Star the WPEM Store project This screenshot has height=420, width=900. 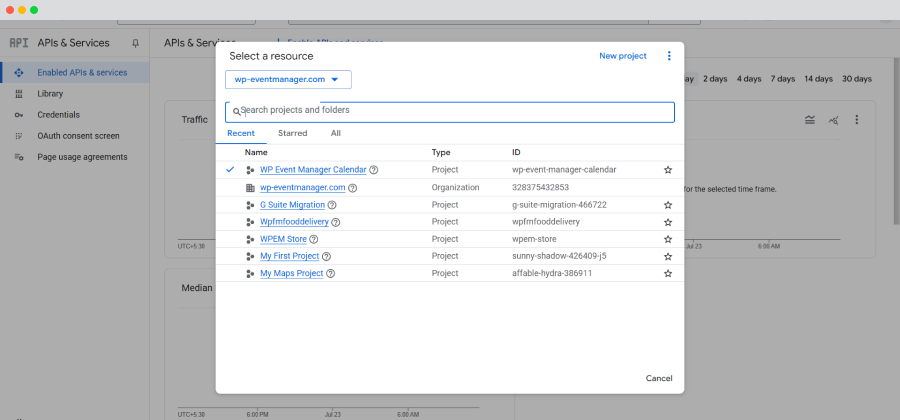(668, 239)
